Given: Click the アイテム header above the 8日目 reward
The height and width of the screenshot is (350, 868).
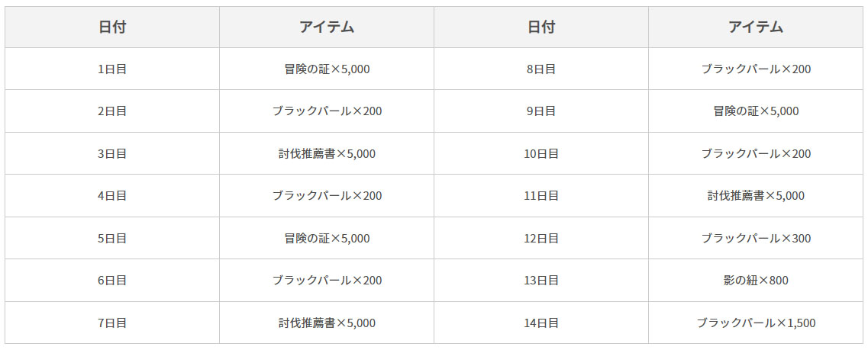Looking at the screenshot, I should point(756,27).
